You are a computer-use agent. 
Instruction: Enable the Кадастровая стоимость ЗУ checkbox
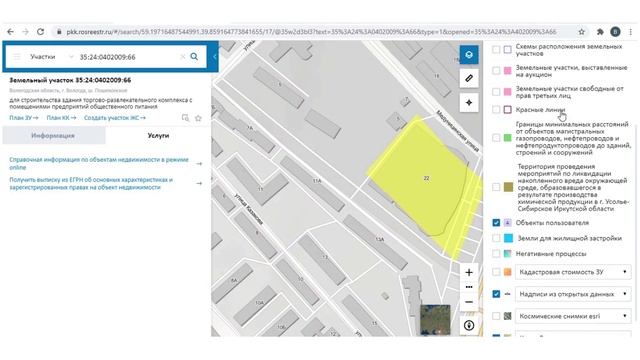[496, 272]
